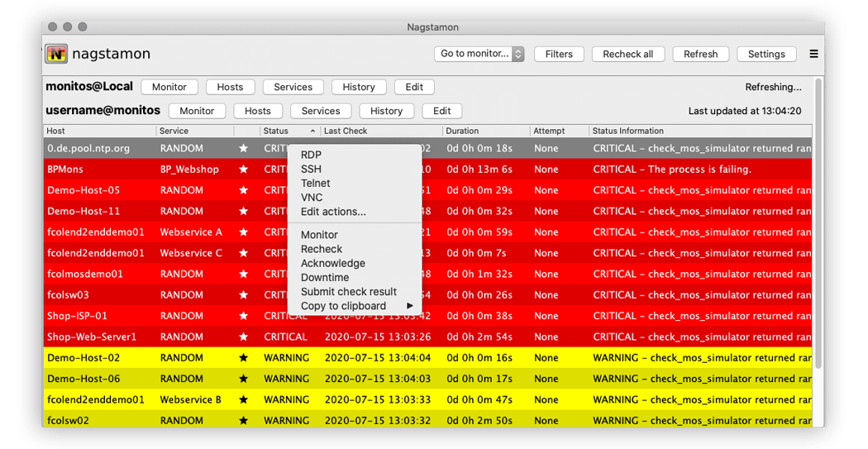The width and height of the screenshot is (868, 449).
Task: Click Services button for monitos@Local
Action: pyautogui.click(x=293, y=87)
